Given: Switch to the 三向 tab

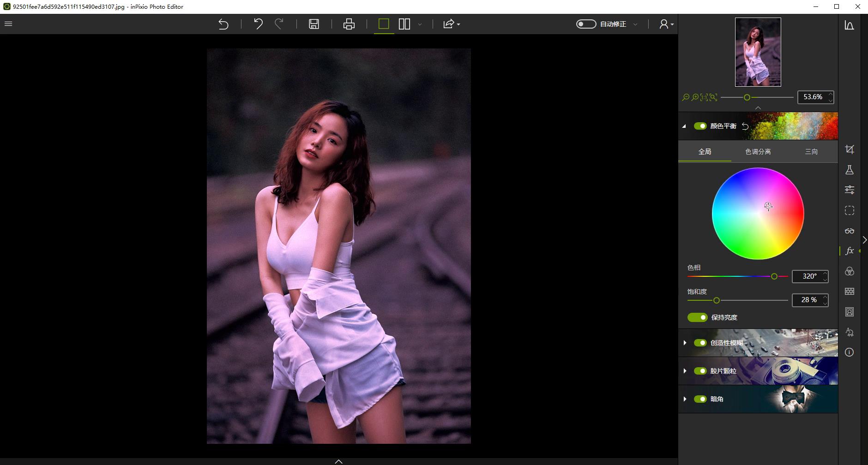Looking at the screenshot, I should (x=811, y=151).
